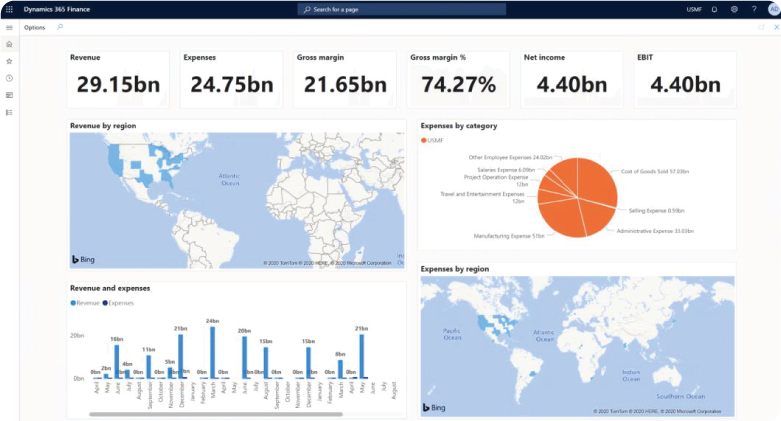
Task: Click the Pacific Ocean label on expenses map
Action: [x=452, y=334]
